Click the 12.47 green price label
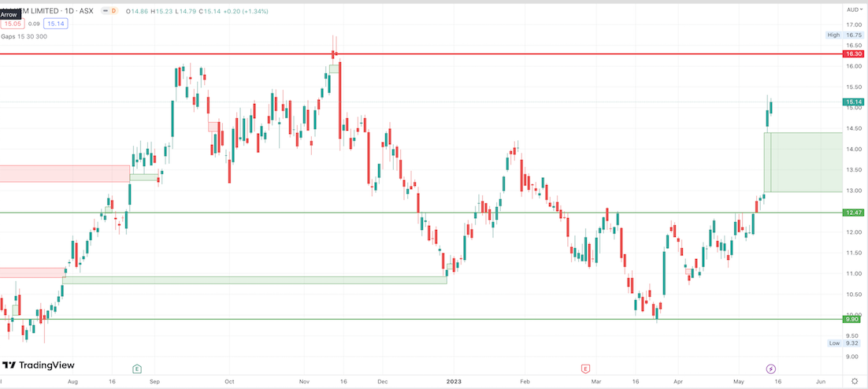The height and width of the screenshot is (389, 868). (852, 213)
